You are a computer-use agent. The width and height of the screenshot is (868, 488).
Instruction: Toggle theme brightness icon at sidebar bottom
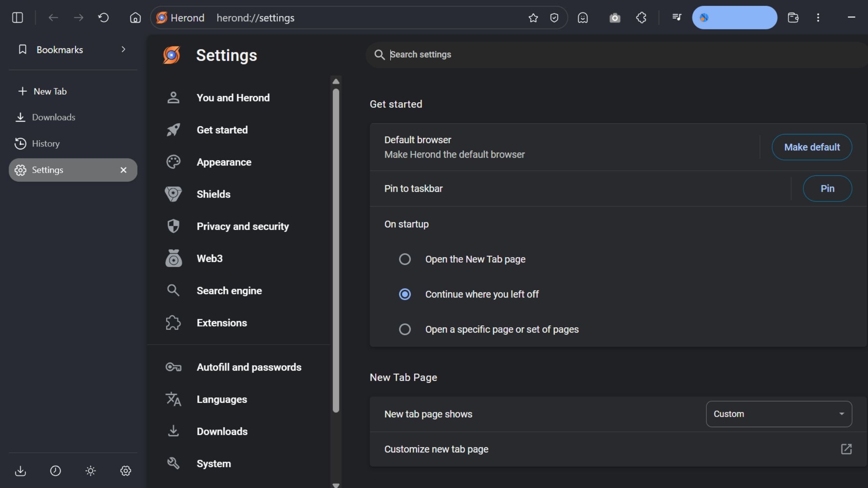click(x=90, y=471)
